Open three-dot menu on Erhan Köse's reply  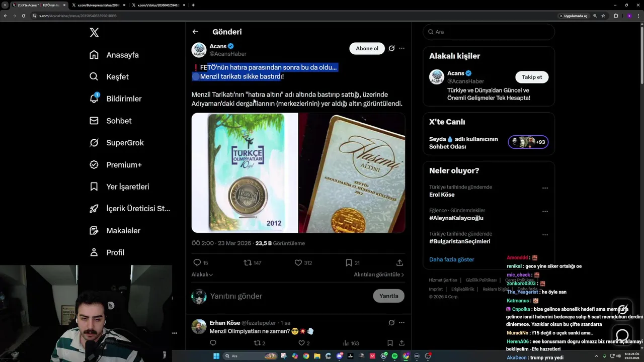pos(401,323)
